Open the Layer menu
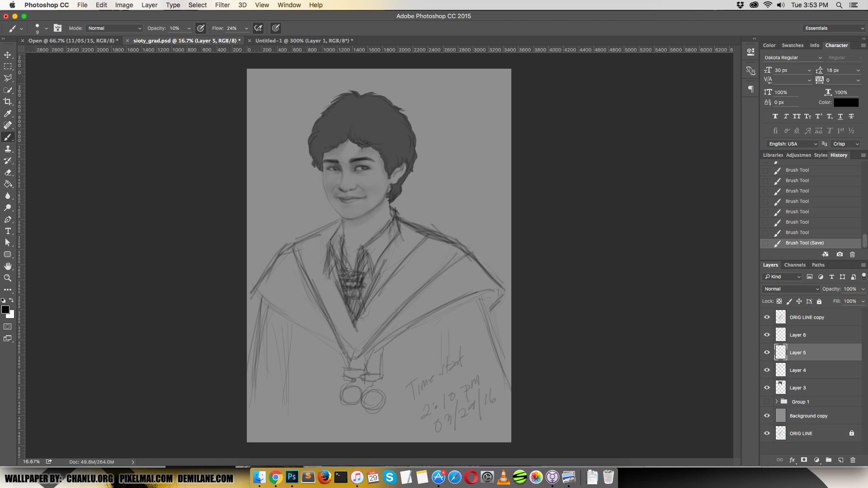Viewport: 868px width, 488px height. 149,5
